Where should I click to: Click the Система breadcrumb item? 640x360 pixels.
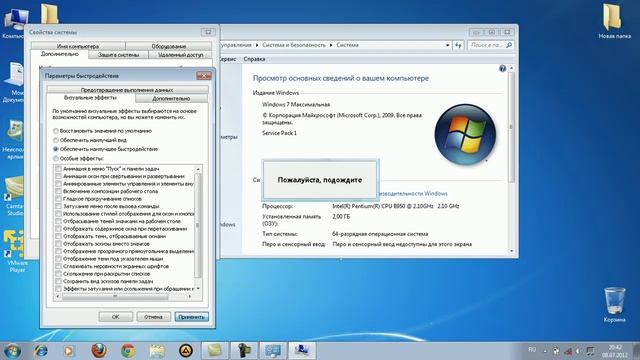click(347, 45)
